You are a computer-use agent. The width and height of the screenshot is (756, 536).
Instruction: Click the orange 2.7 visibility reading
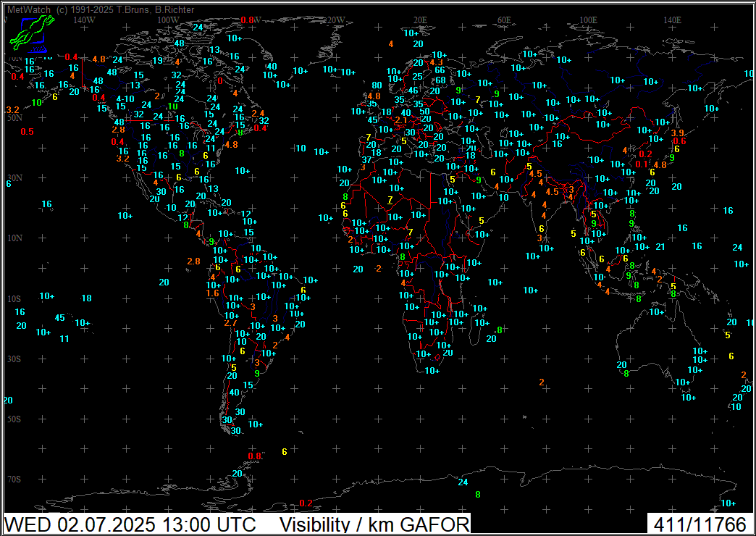click(x=230, y=323)
